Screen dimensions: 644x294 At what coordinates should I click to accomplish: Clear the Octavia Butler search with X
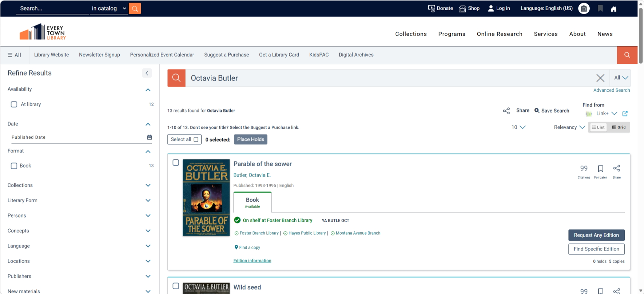coord(600,78)
